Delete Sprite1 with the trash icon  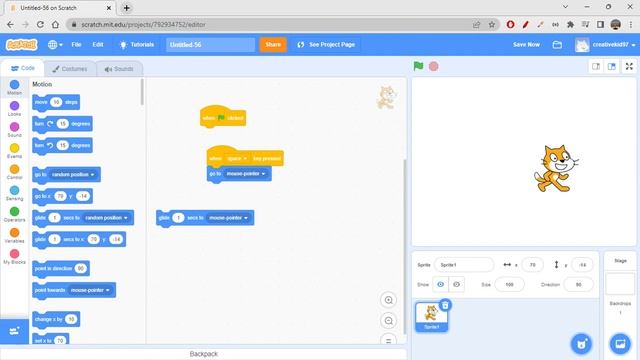[445, 305]
